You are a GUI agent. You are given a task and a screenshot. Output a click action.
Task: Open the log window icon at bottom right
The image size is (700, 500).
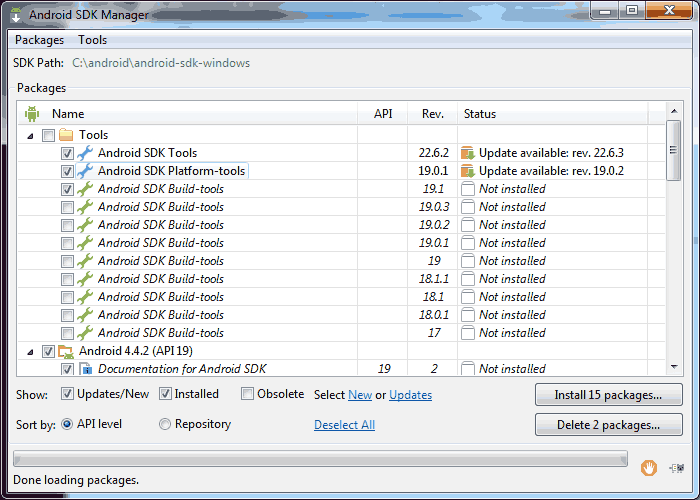pyautogui.click(x=677, y=468)
